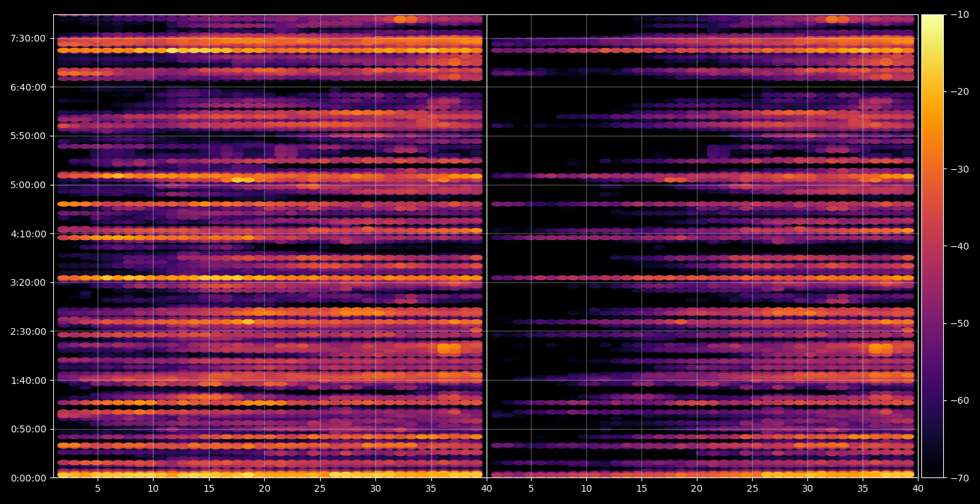Click the 7:30:00 y-axis tick label
The height and width of the screenshot is (504, 980).
[28, 38]
